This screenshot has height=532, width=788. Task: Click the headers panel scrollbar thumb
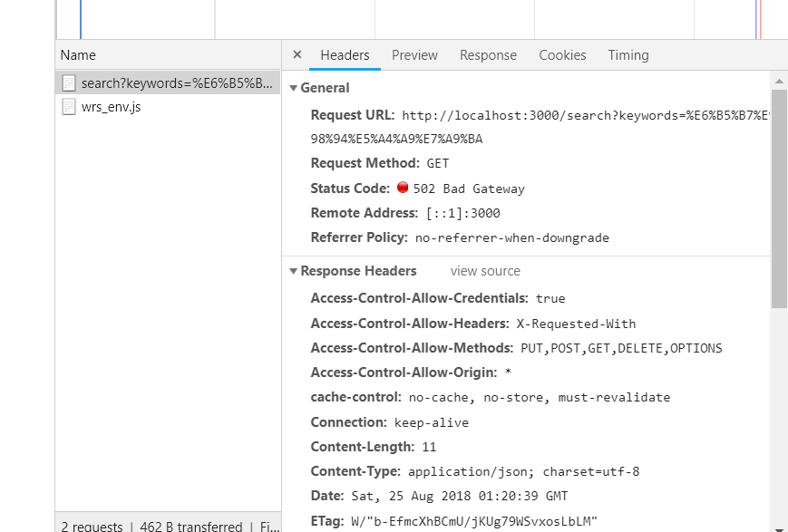pos(779,198)
